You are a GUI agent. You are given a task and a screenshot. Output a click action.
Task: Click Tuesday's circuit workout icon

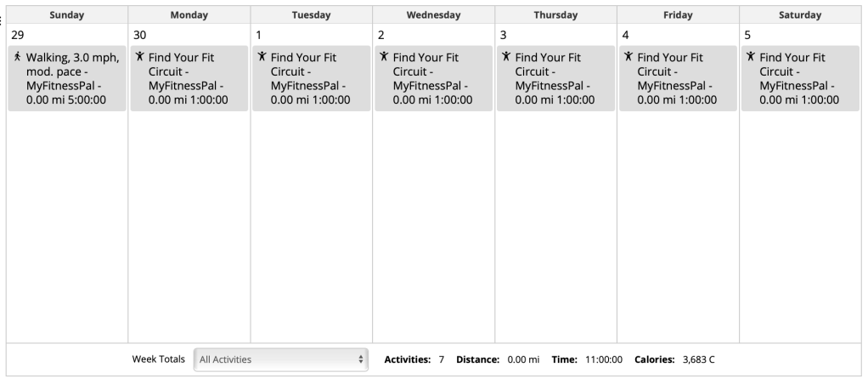tap(262, 58)
